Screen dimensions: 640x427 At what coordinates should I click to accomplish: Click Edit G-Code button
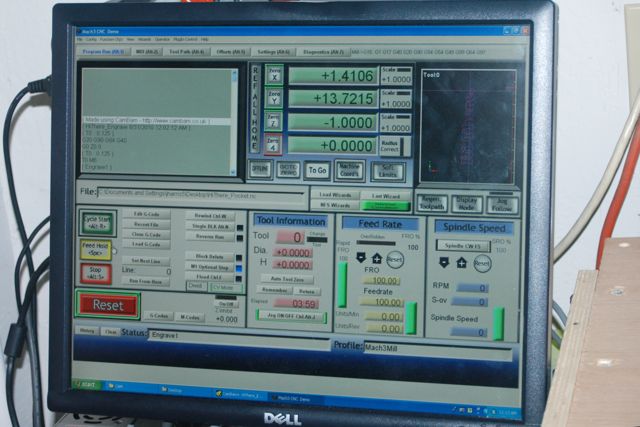147,214
